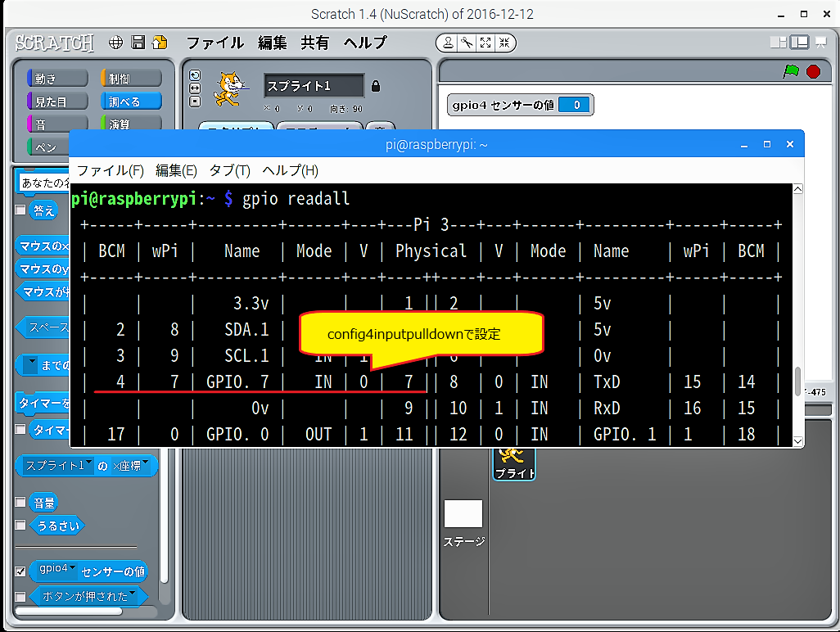The height and width of the screenshot is (632, 840).
Task: Start scripts with the green flag
Action: tap(791, 71)
